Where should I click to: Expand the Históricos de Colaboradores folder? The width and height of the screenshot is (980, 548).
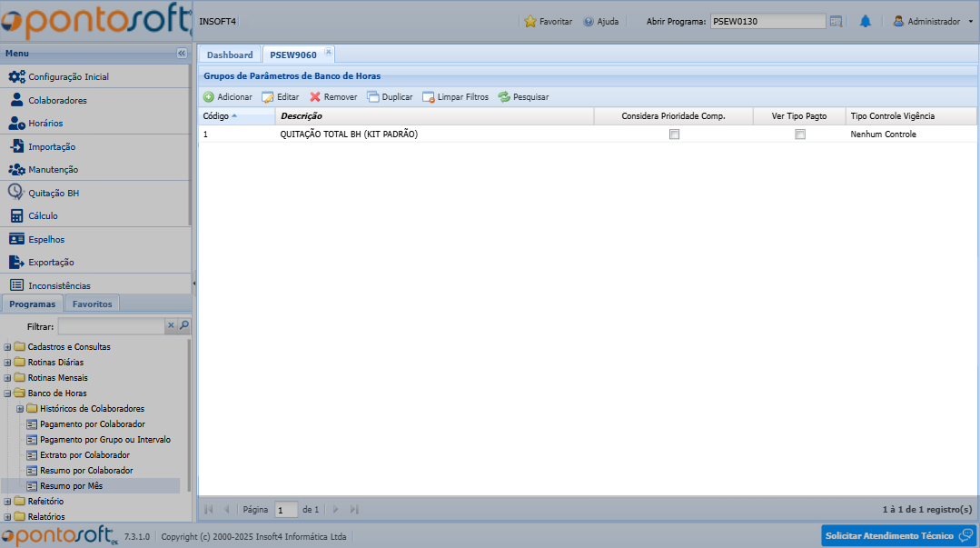[x=20, y=409]
